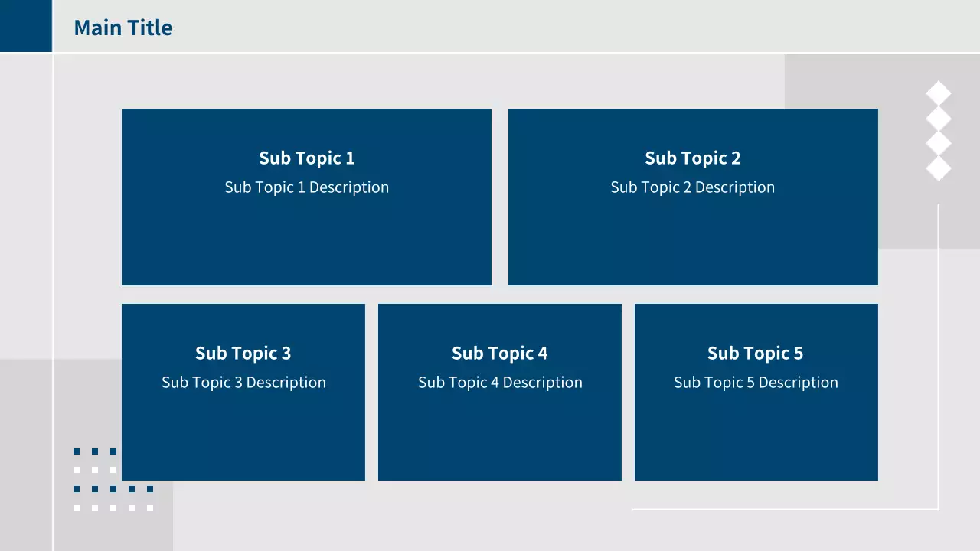Screen dimensions: 980x551
Task: Select the bottom white diamond shape
Action: pyautogui.click(x=939, y=168)
